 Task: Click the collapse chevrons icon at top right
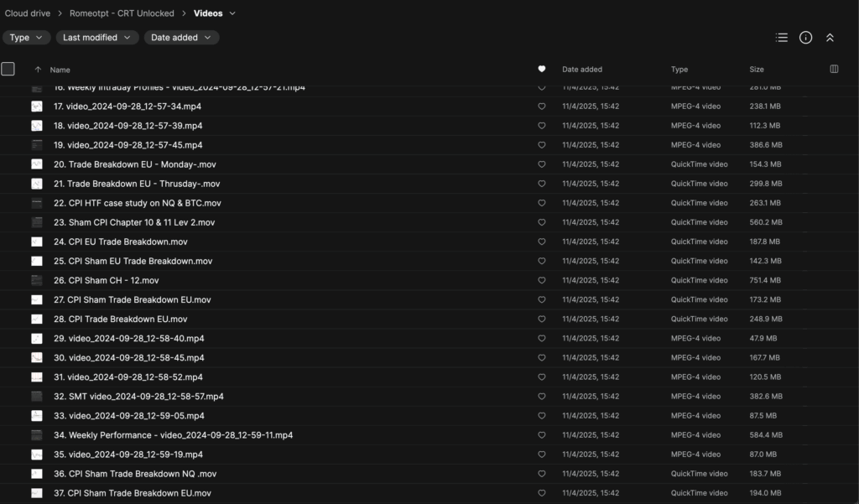[x=830, y=38]
